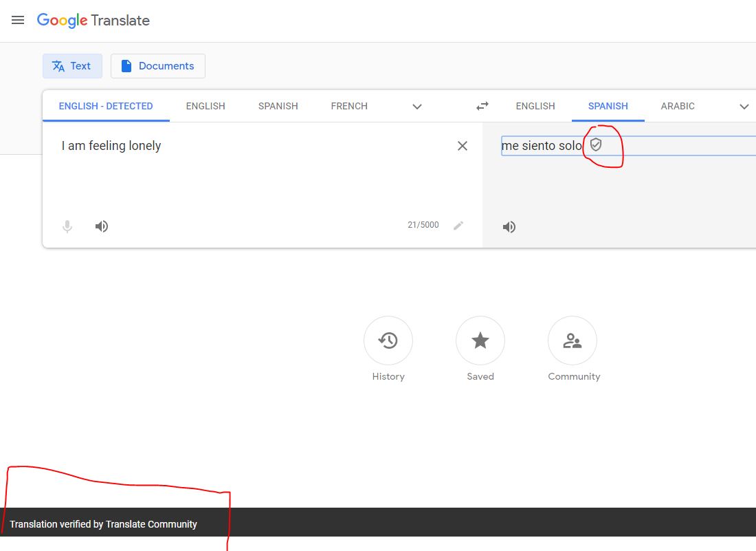Select French as the source language
Screen dimensions: 756x551
348,106
